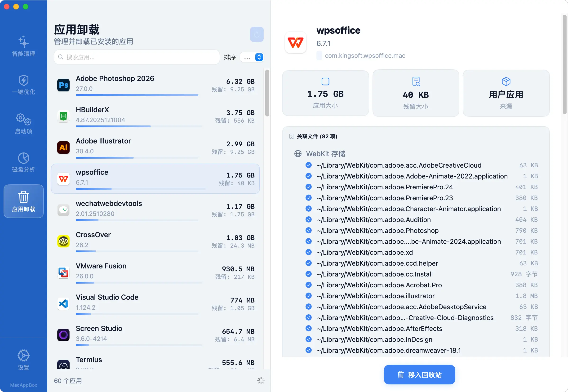Select Screen Studio in the app list

[155, 335]
